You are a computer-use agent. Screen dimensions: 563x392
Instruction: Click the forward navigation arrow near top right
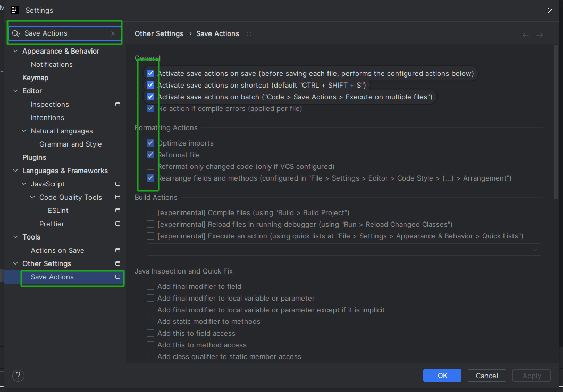[x=540, y=35]
